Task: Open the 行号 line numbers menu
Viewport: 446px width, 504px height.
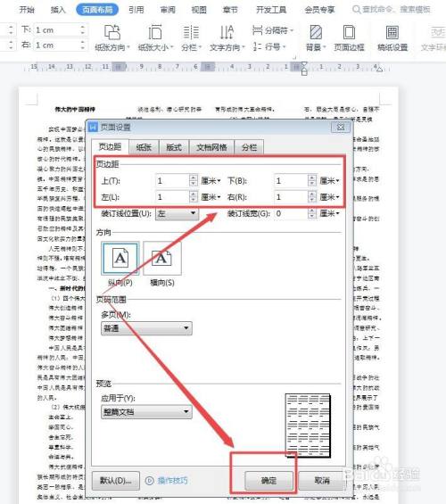Action: pos(269,46)
